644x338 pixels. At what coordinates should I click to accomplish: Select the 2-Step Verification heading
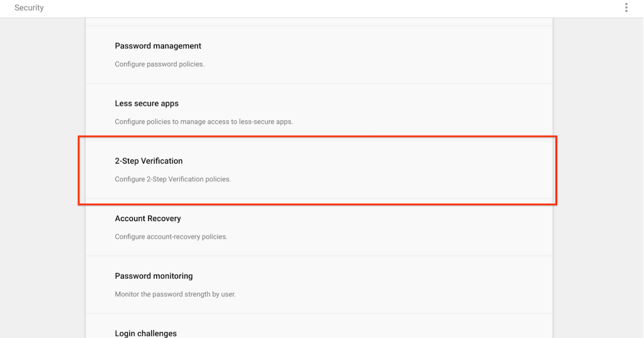(x=149, y=161)
